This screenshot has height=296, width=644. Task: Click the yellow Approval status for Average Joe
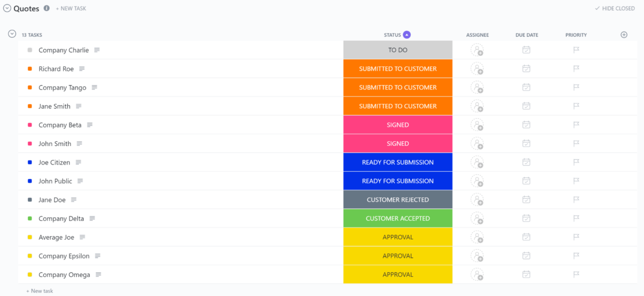point(397,237)
